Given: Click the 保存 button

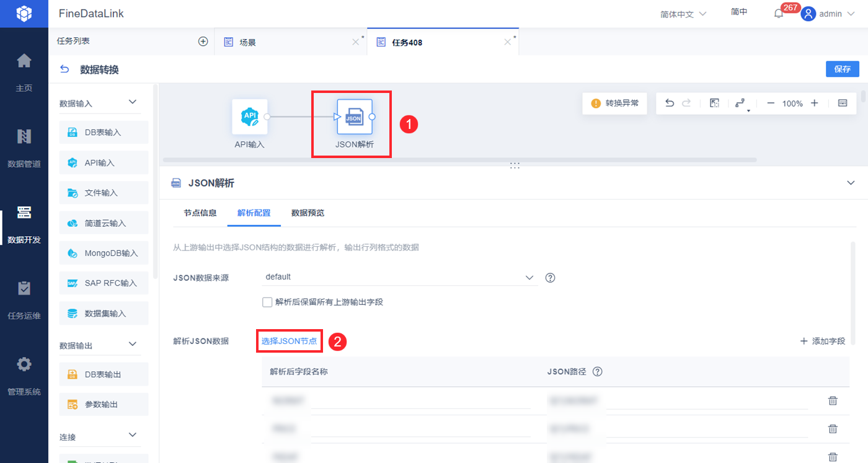Looking at the screenshot, I should click(x=843, y=69).
